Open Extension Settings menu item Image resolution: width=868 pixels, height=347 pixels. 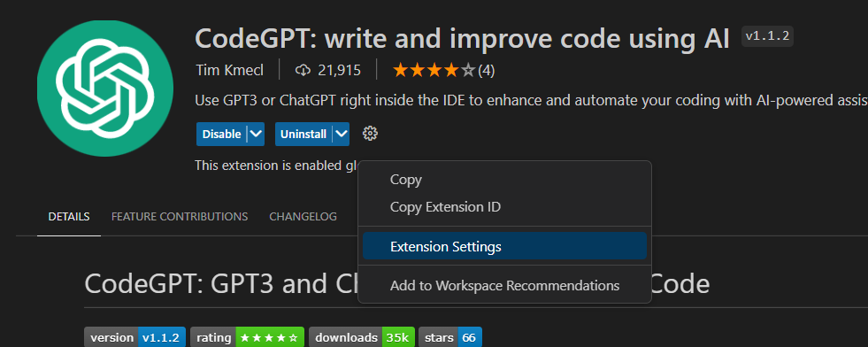[x=504, y=246]
